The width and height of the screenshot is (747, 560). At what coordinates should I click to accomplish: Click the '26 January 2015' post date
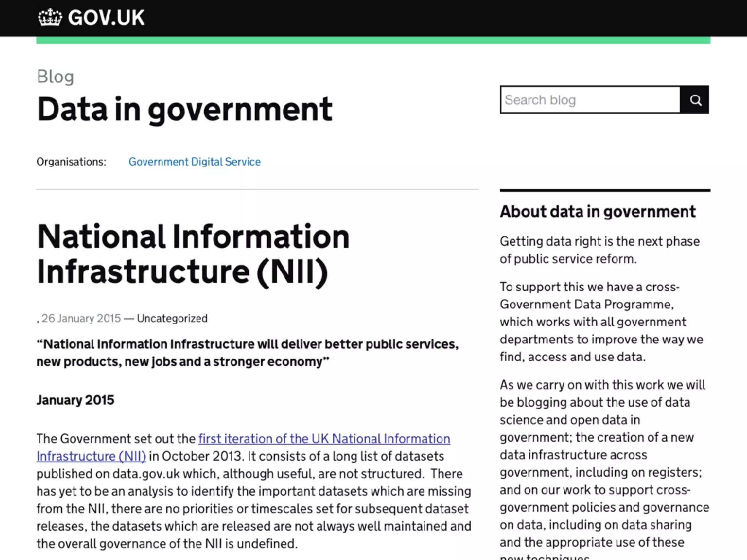click(81, 319)
